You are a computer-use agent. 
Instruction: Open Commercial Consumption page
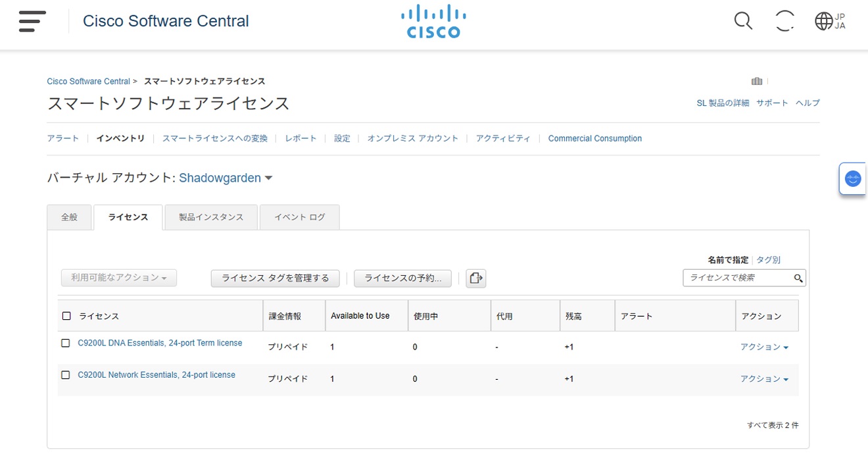click(x=595, y=138)
